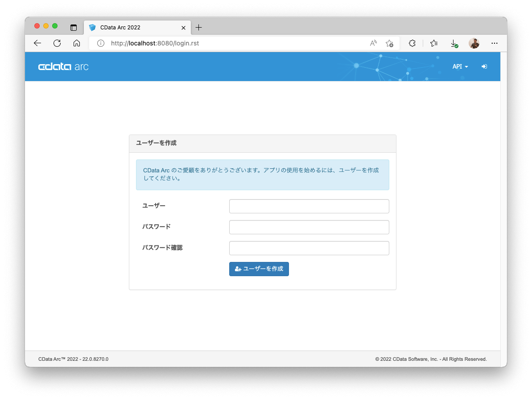Open browser Settings and more menu

point(495,43)
